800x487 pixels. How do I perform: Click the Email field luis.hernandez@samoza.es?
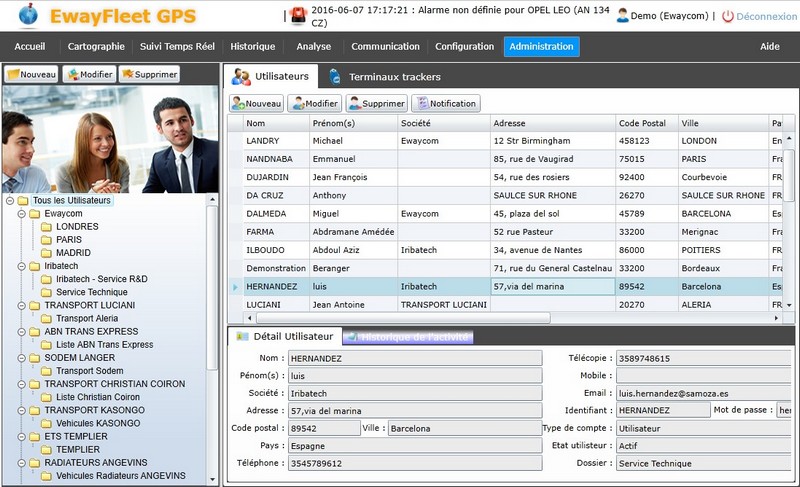pyautogui.click(x=704, y=394)
